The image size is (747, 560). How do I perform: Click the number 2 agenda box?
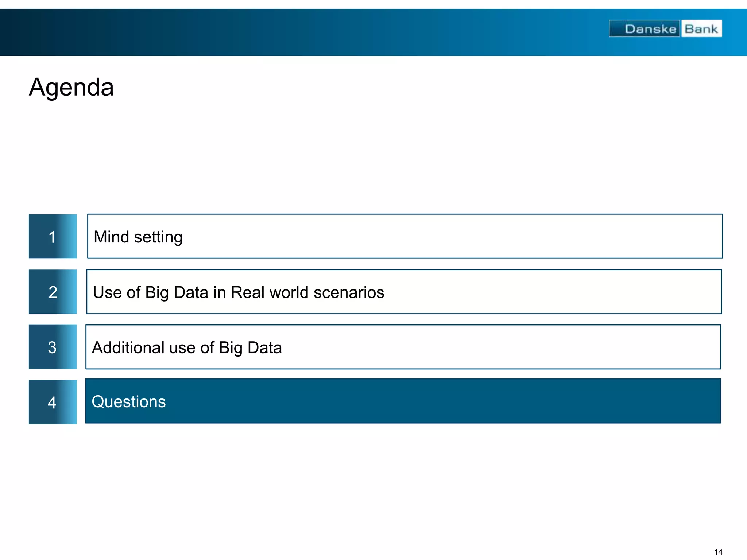(53, 292)
